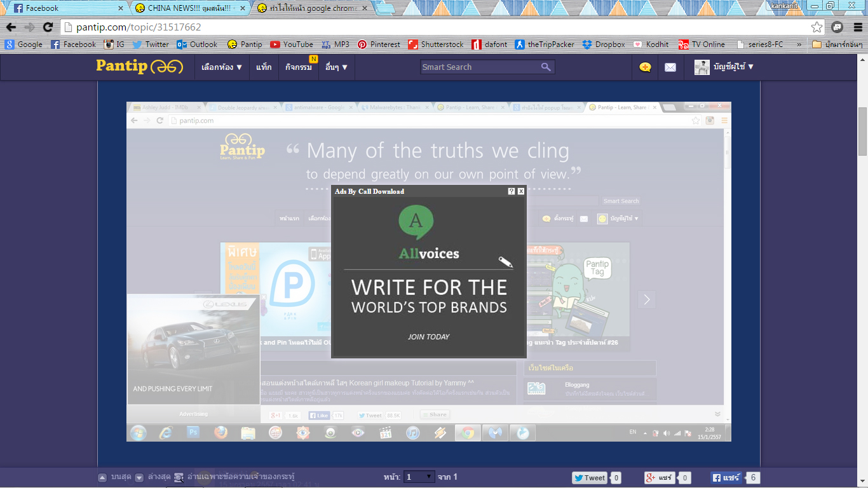Create a new topic with the yellow plus bubble
This screenshot has width=868, height=488.
645,67
